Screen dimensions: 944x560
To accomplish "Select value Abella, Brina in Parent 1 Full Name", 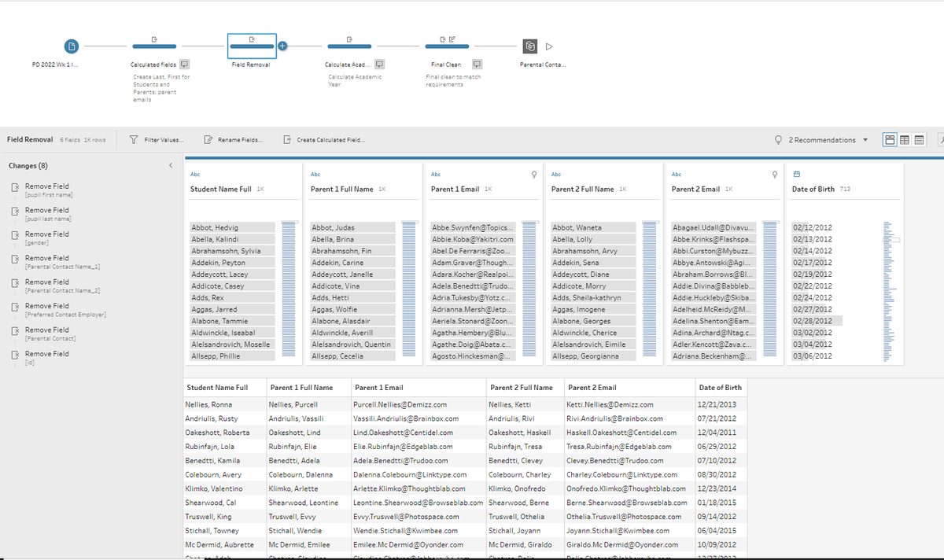I will pos(353,239).
